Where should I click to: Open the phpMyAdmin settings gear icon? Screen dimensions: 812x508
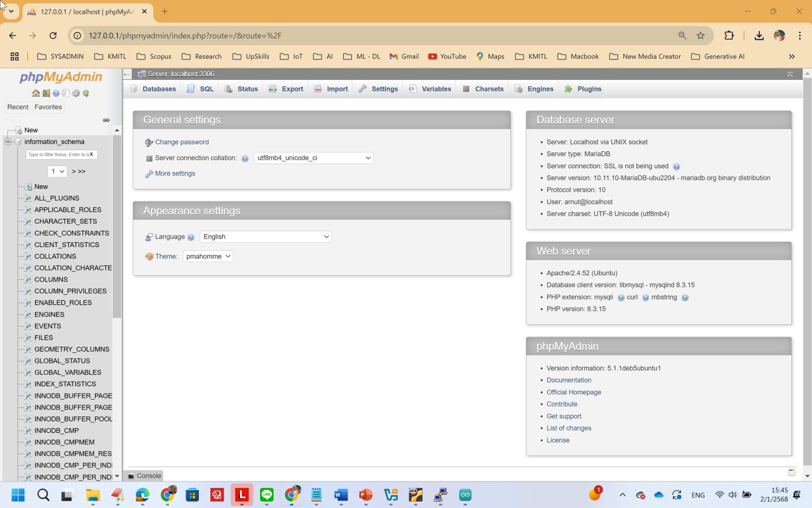[76, 93]
